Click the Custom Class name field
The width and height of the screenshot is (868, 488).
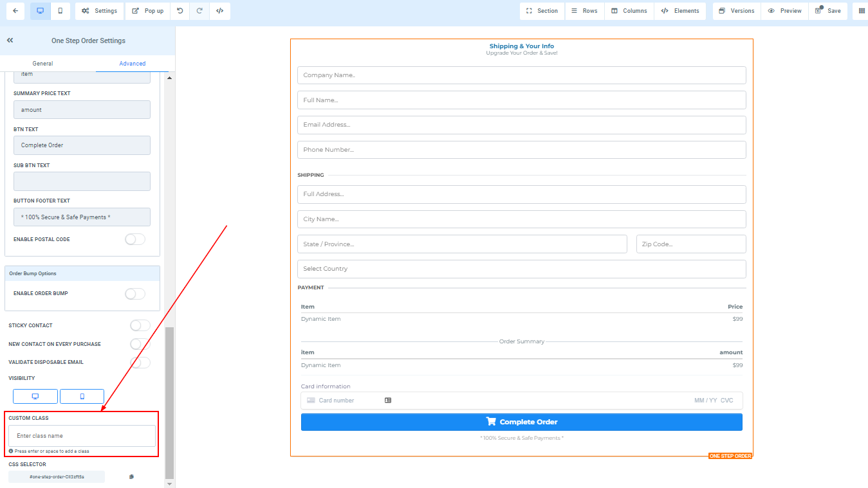coord(82,436)
